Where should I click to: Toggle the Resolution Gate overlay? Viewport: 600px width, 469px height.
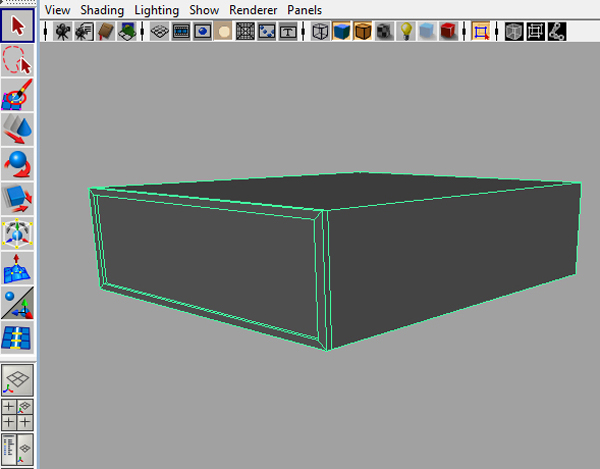202,31
